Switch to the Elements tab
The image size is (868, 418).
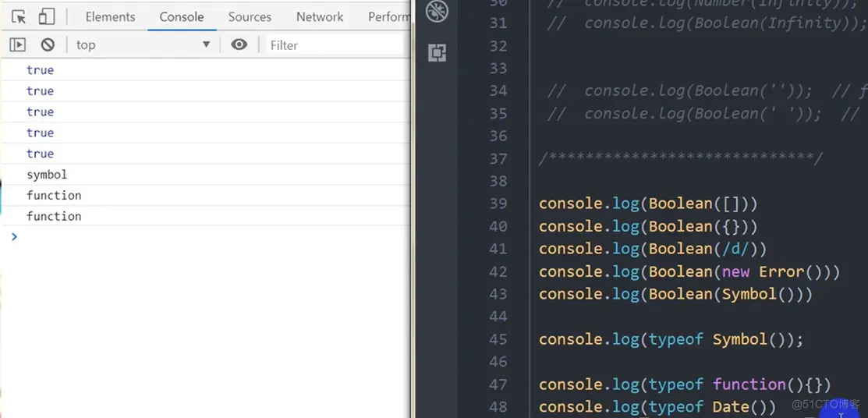[110, 16]
